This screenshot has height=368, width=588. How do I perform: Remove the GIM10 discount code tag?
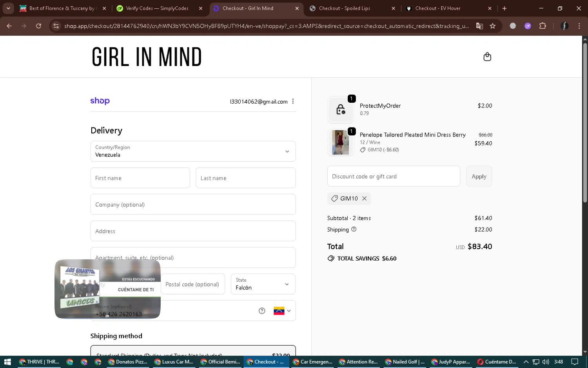click(364, 199)
